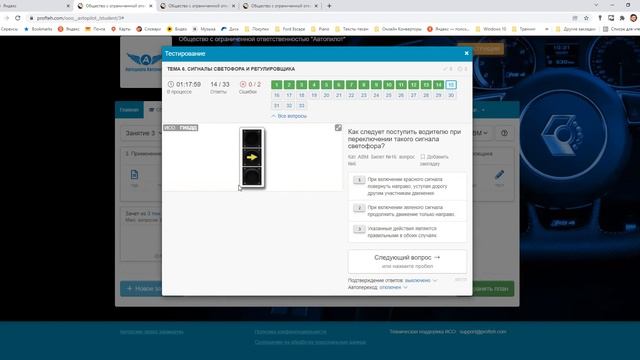The height and width of the screenshot is (360, 640).
Task: Open the Windows 10 bookmarks folder
Action: [x=491, y=29]
